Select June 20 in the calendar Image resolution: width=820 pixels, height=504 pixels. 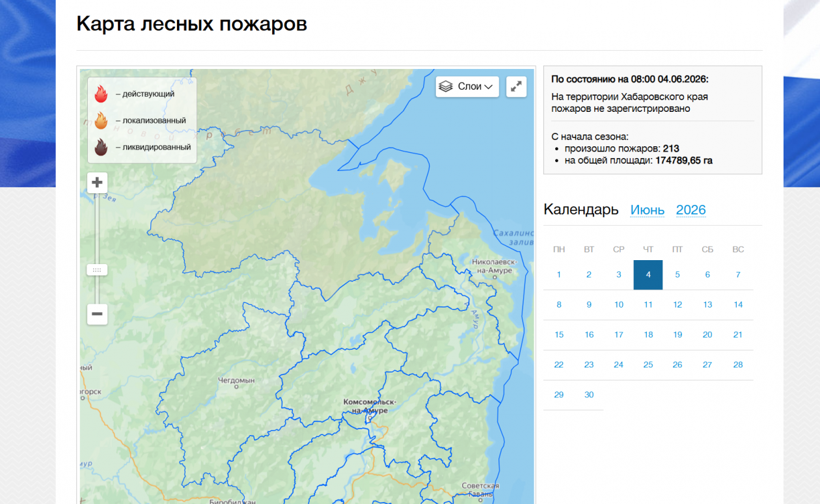[x=707, y=335]
